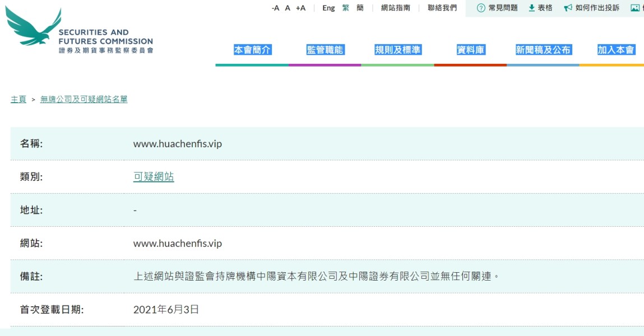Click the date 2021年6月3日
Image resolution: width=644 pixels, height=336 pixels.
166,309
